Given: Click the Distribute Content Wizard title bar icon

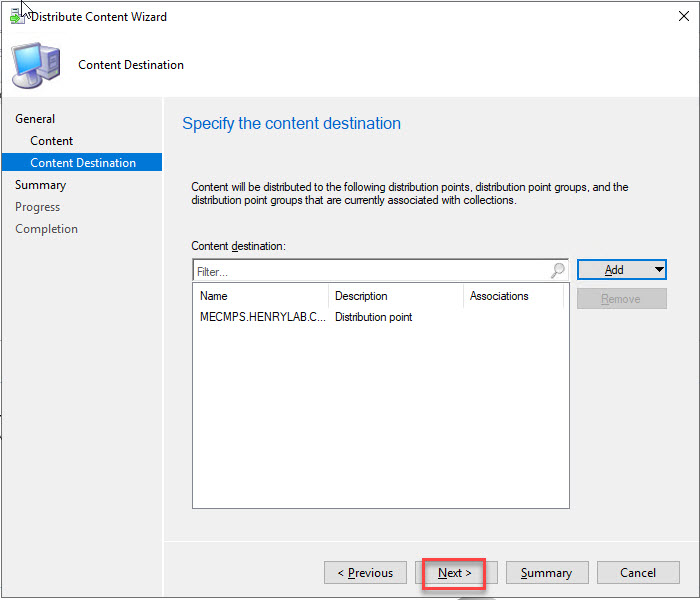Looking at the screenshot, I should (x=17, y=17).
